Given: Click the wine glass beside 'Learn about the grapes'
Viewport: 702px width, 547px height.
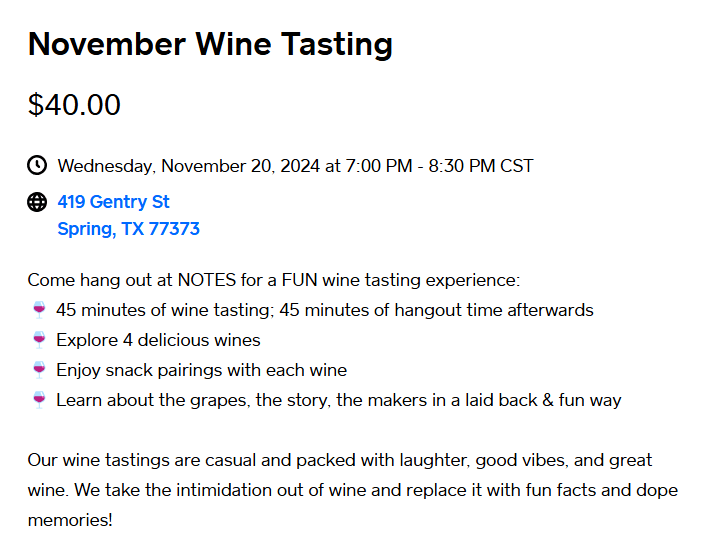Looking at the screenshot, I should [x=39, y=400].
